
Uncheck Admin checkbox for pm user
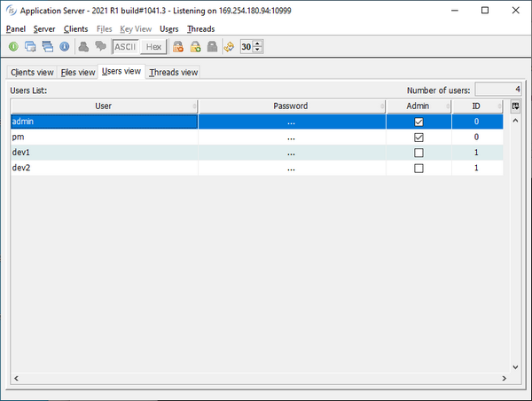point(419,138)
